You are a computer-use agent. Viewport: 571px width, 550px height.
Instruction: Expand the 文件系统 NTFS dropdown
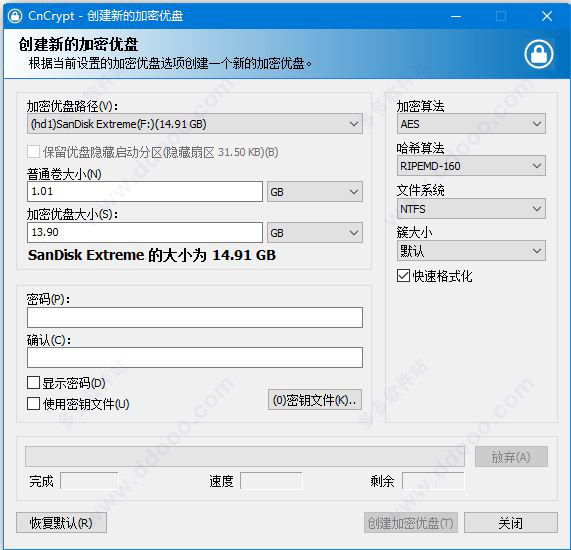pyautogui.click(x=471, y=209)
